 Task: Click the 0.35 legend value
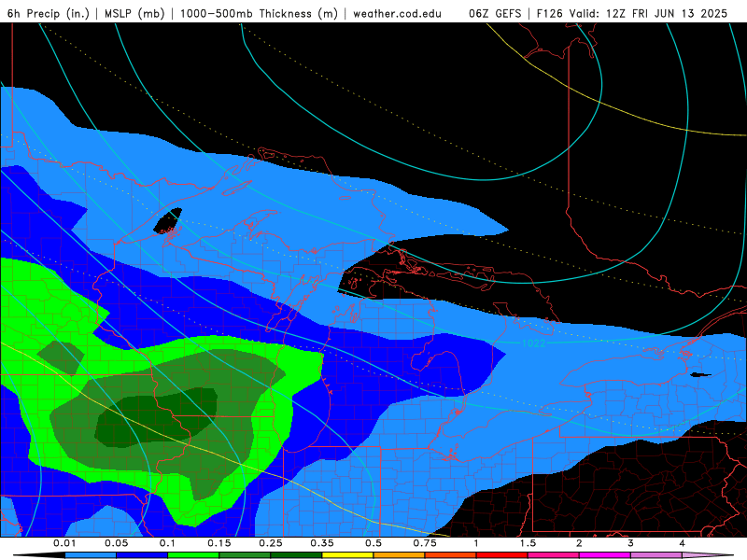(x=322, y=543)
